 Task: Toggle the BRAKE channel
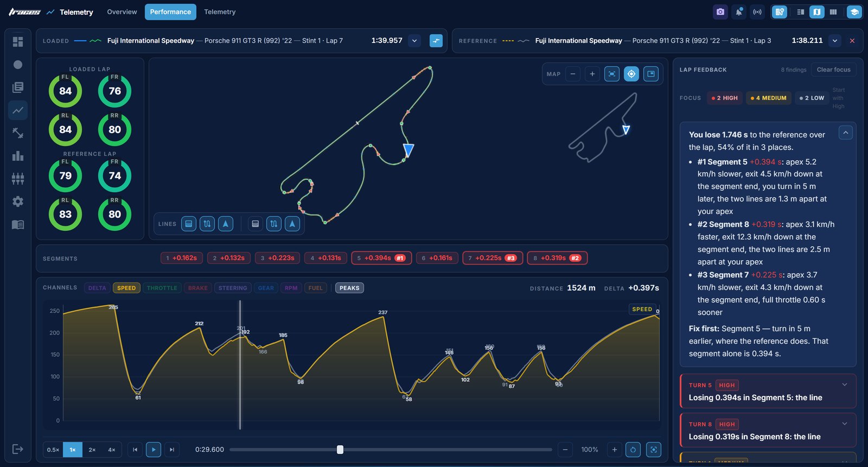pyautogui.click(x=198, y=288)
